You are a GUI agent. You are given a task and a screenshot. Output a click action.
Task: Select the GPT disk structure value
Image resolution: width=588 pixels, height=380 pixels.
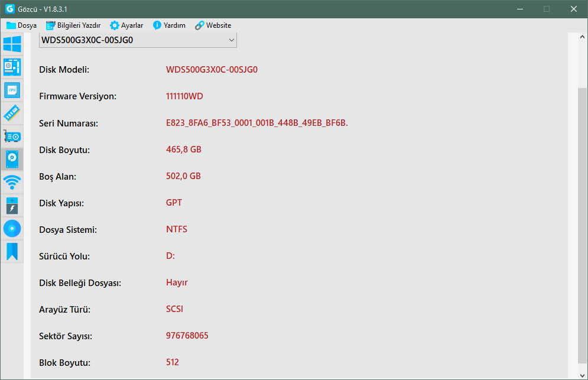pos(174,203)
